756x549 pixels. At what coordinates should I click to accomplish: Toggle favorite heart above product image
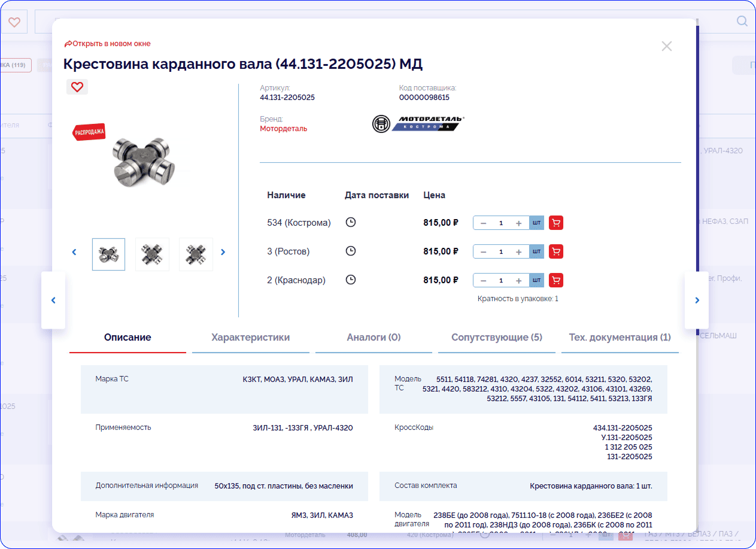click(77, 87)
